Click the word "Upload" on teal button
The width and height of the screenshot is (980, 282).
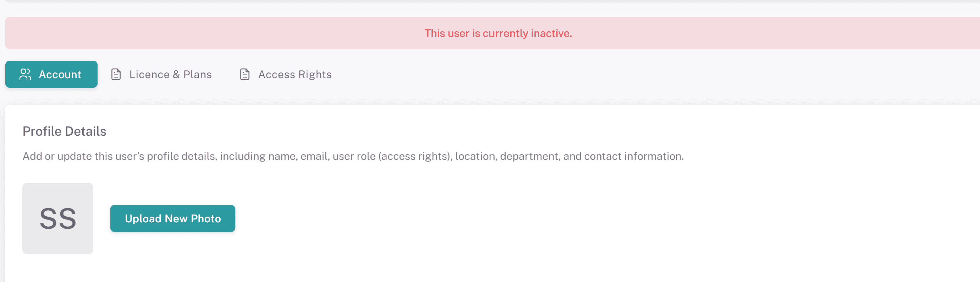pos(143,219)
